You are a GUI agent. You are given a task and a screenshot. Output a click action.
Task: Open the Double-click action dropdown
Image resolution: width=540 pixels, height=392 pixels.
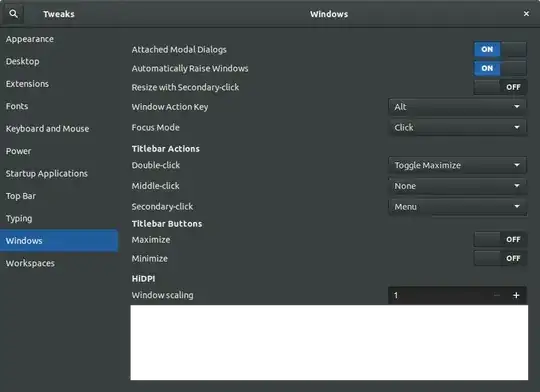pos(457,165)
